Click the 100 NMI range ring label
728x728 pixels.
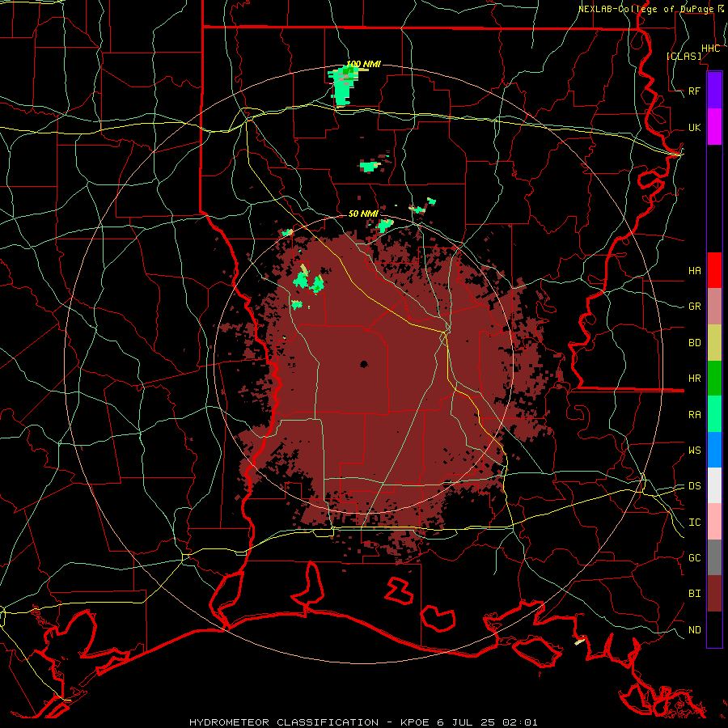click(363, 64)
